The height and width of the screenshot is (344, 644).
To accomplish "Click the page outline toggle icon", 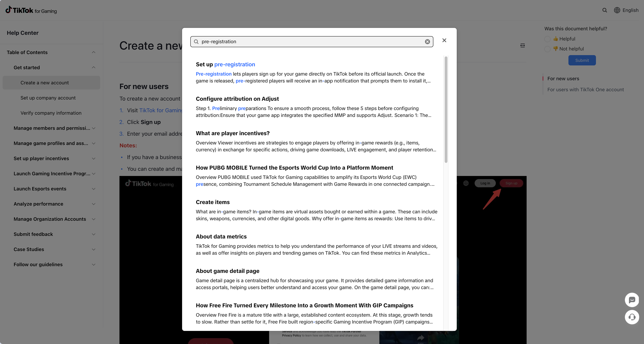I will pos(522,46).
